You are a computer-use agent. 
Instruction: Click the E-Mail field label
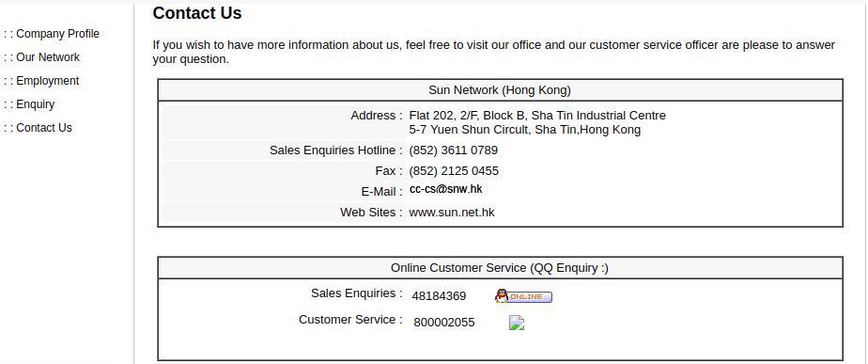(x=382, y=192)
